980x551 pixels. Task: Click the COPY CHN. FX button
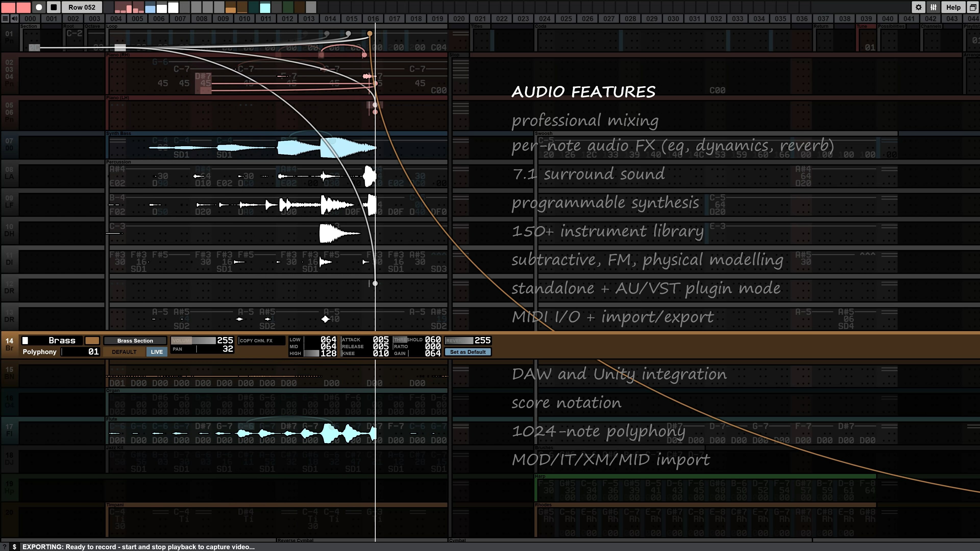tap(261, 341)
